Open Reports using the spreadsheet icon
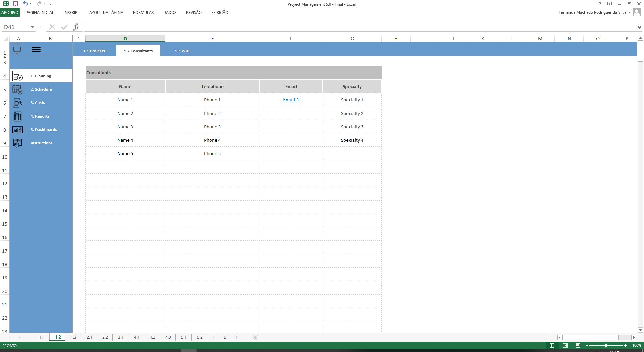 coord(17,116)
